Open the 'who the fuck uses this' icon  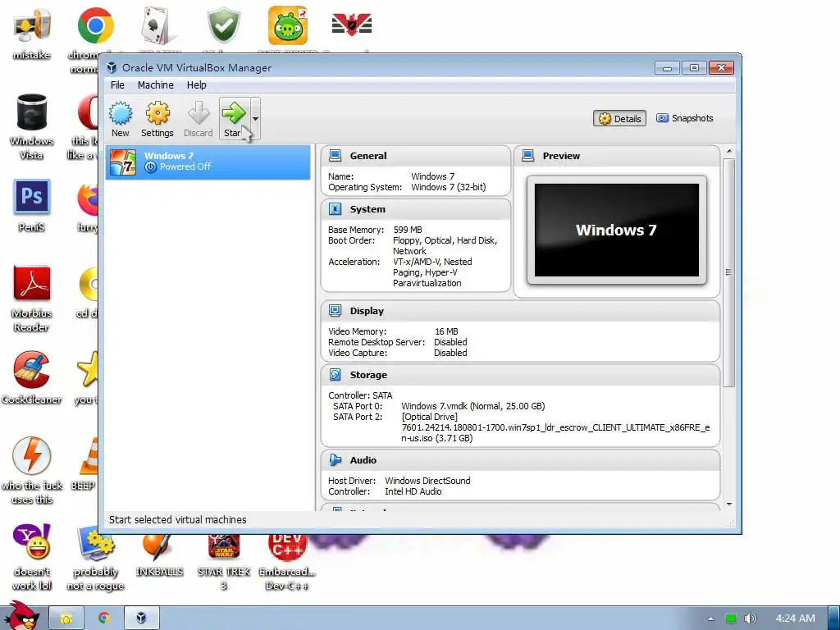(x=32, y=470)
